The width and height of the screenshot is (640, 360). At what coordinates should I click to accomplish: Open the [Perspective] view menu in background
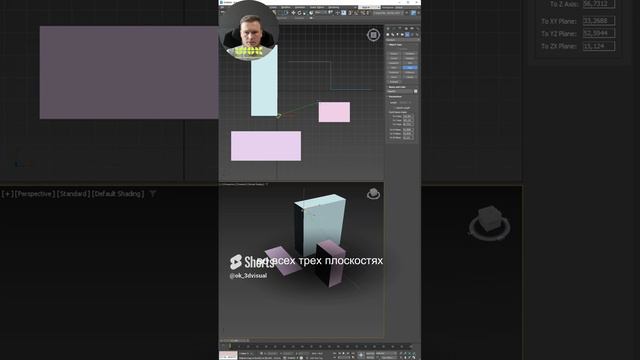[x=35, y=194]
